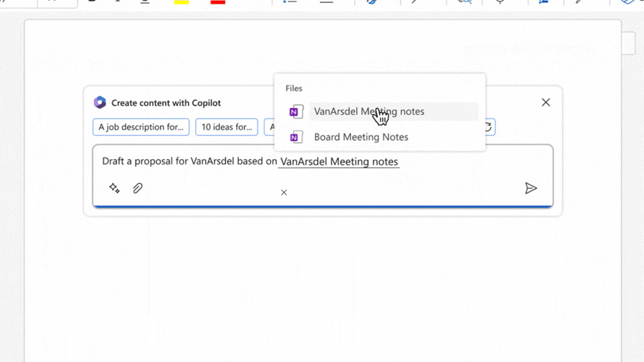Choose Board Meeting Notes from Files list

(361, 137)
